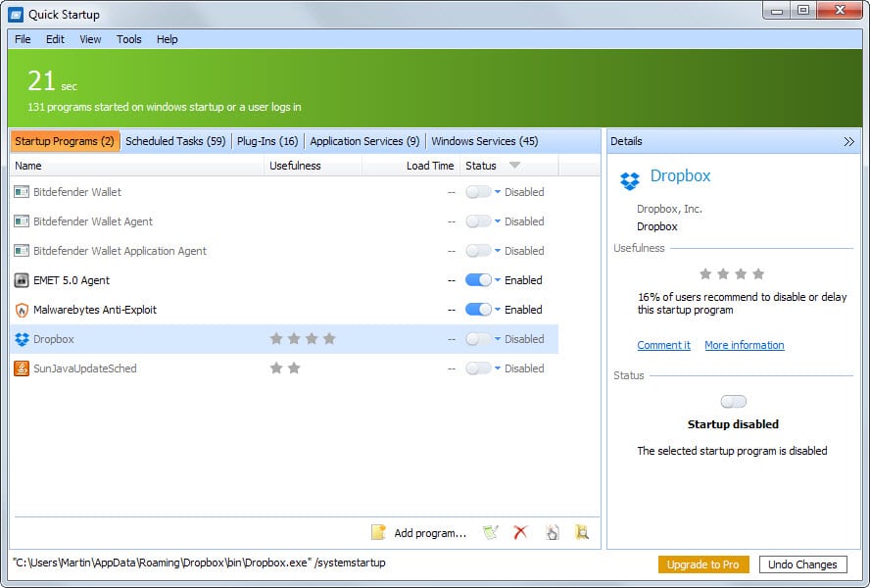Click the Quick Startup title bar icon
Viewport: 870px width, 588px height.
coord(16,15)
